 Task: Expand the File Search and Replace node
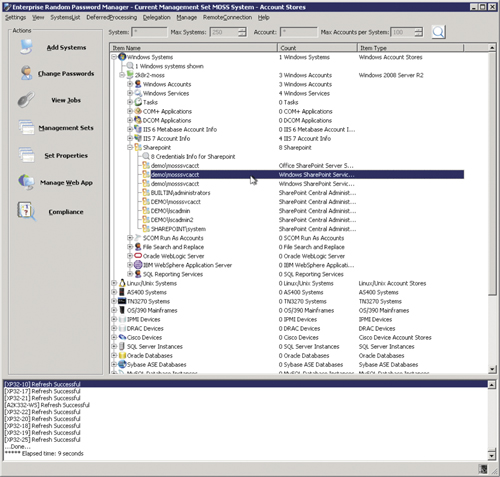130,247
